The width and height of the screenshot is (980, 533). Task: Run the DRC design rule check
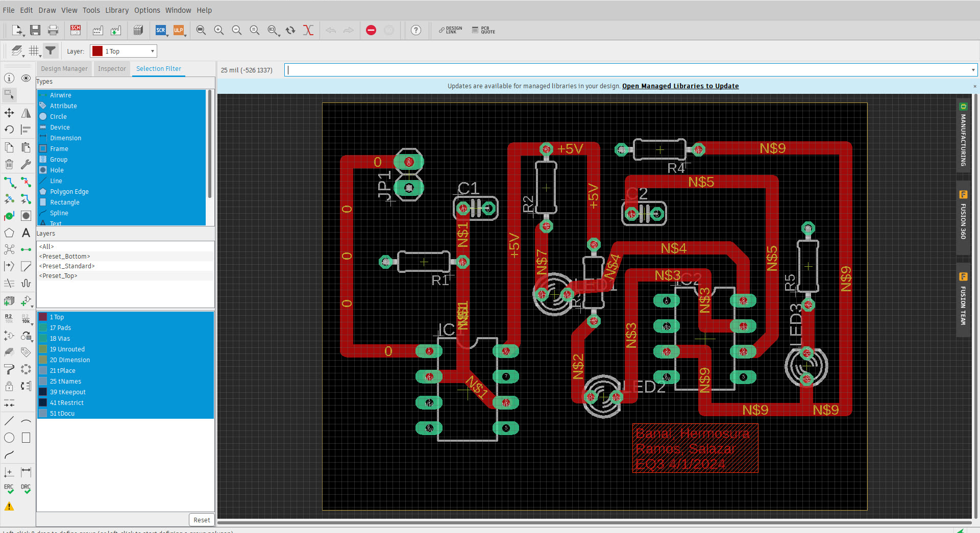(26, 489)
